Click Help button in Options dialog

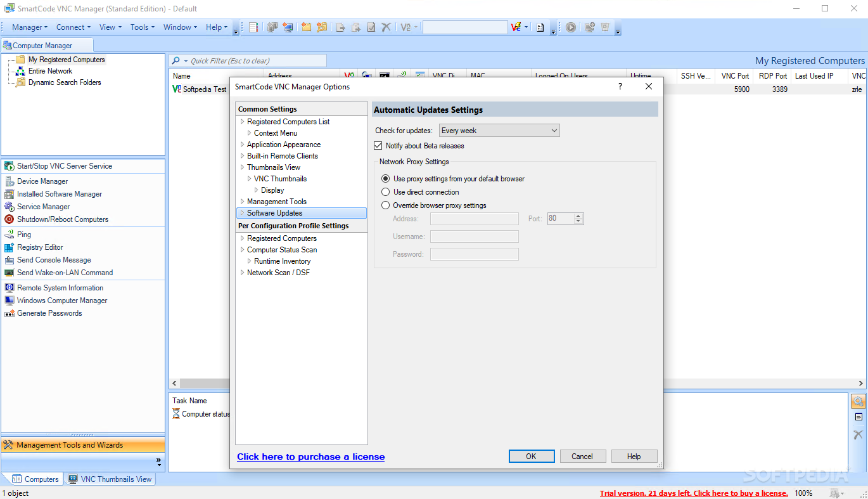point(634,457)
